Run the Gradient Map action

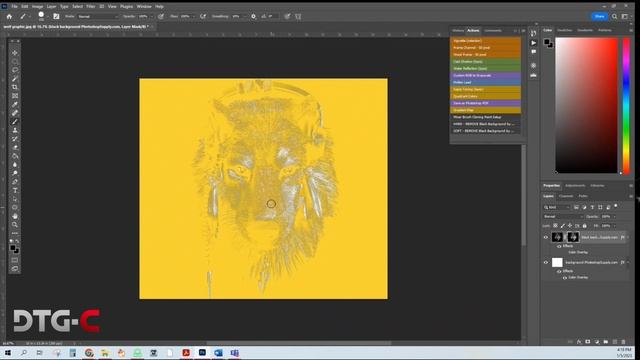pyautogui.click(x=485, y=110)
